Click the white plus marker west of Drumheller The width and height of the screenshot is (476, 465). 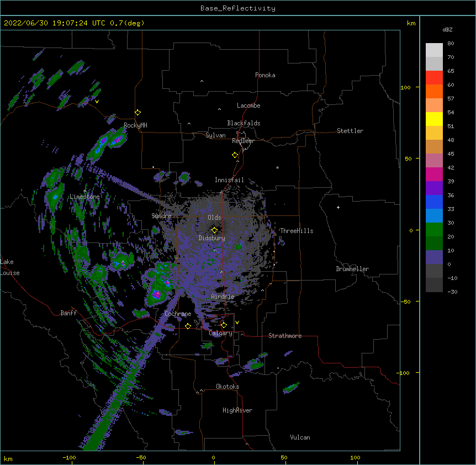tap(338, 207)
